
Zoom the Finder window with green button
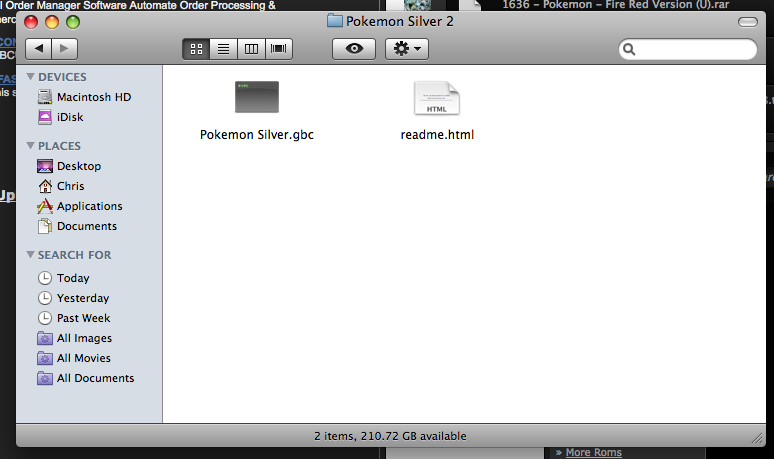coord(73,22)
